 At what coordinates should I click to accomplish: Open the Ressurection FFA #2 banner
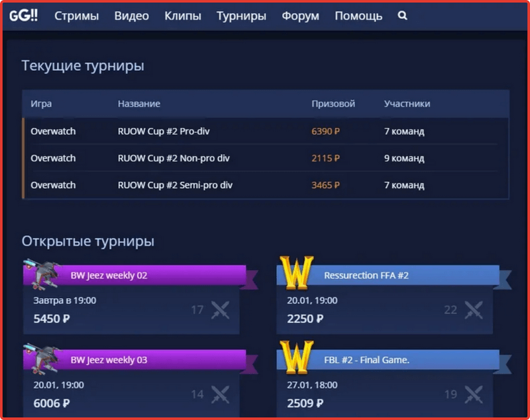coord(388,275)
